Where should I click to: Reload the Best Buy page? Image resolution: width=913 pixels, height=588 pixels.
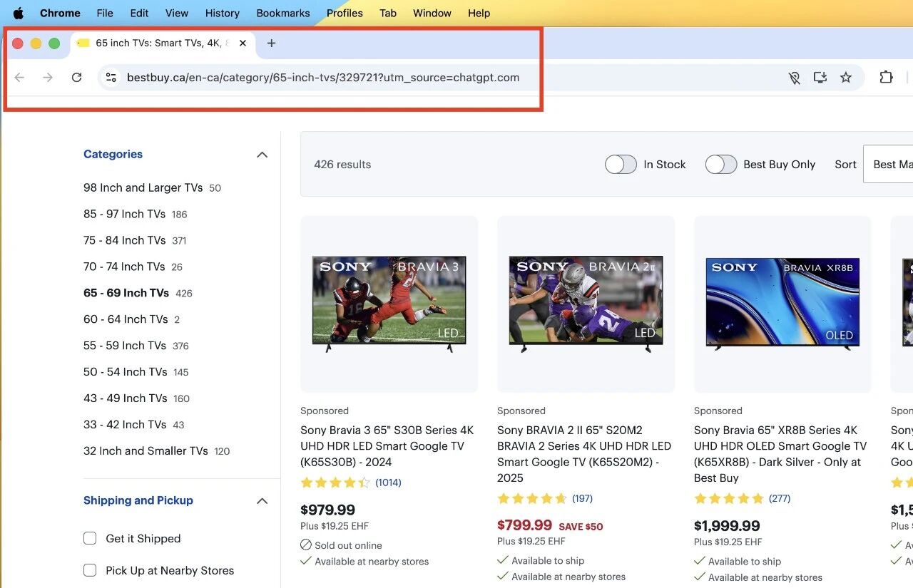coord(77,78)
